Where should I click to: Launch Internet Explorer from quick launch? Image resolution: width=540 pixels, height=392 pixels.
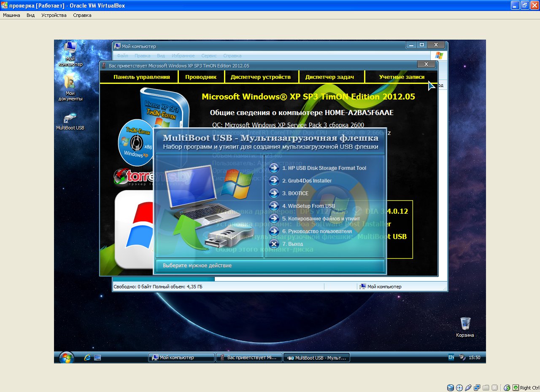coord(88,357)
